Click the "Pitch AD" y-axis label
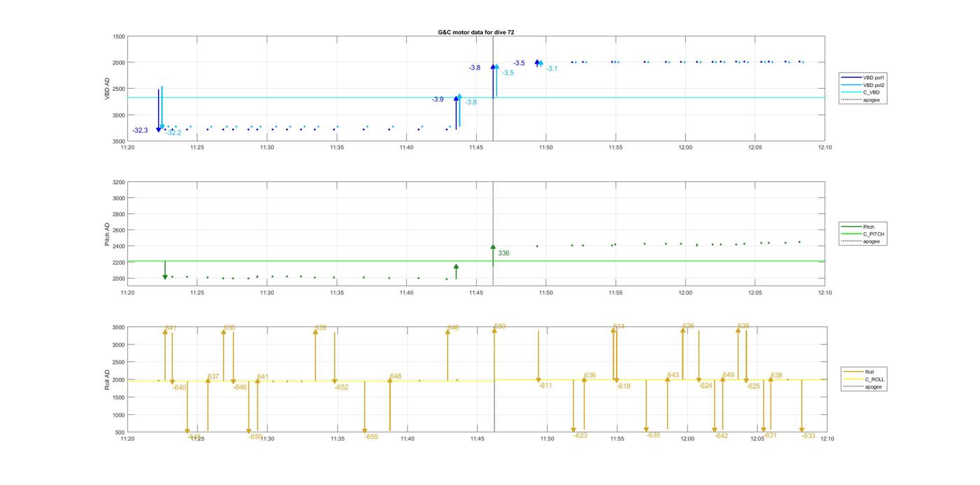The height and width of the screenshot is (485, 980). tap(108, 234)
